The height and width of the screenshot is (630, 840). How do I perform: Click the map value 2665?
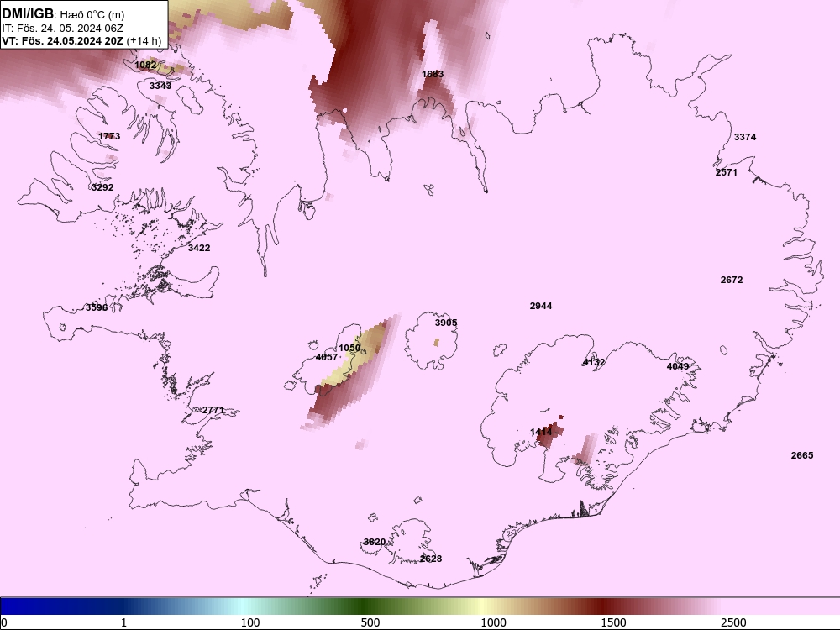click(802, 455)
